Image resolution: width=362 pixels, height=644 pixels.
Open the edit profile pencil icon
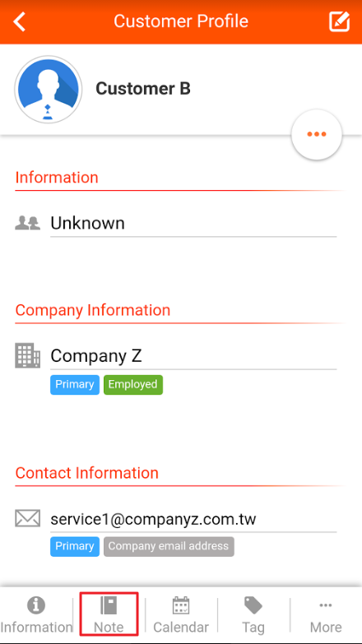(x=340, y=21)
